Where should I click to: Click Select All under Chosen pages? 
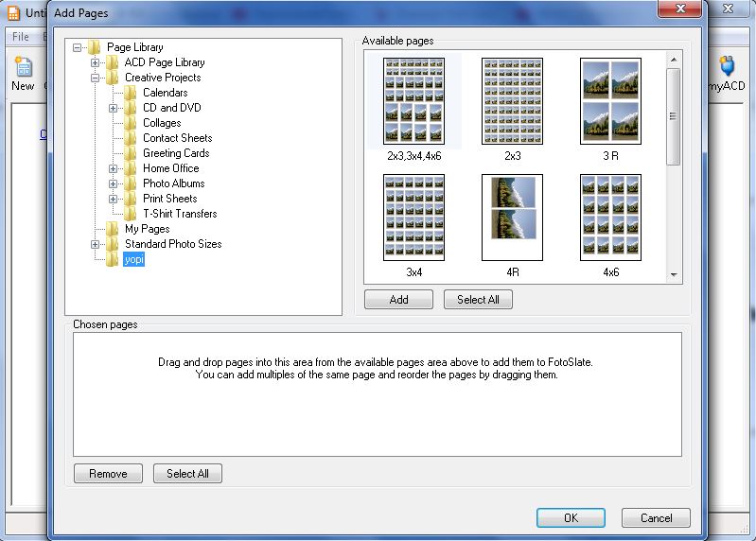point(187,474)
